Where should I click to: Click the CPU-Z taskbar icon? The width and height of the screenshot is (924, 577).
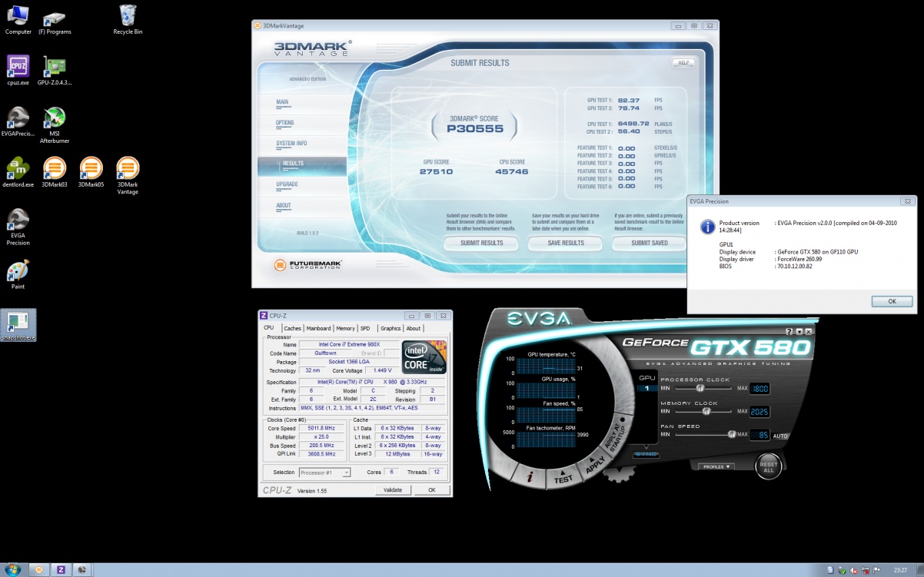(61, 569)
